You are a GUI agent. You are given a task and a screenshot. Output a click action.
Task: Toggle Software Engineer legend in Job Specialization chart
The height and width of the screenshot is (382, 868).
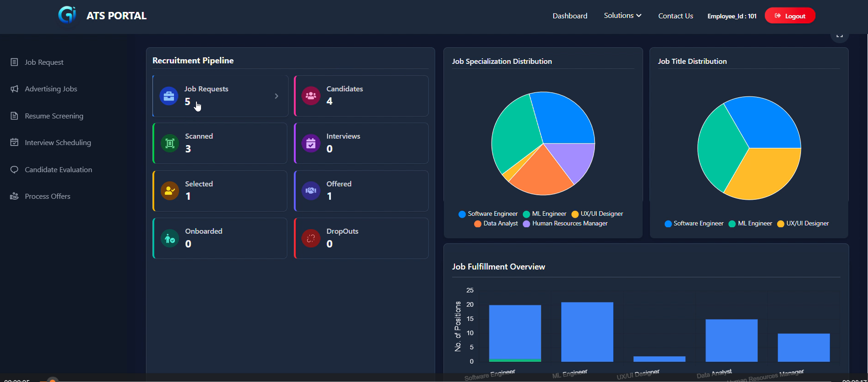click(x=488, y=214)
